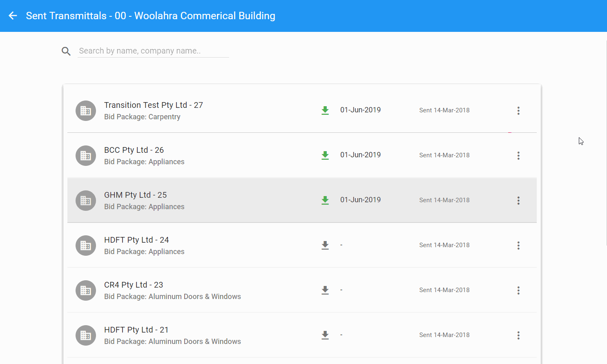The width and height of the screenshot is (607, 364).
Task: Click company avatar for HDFT Pty Ltd - 21
Action: pos(86,335)
